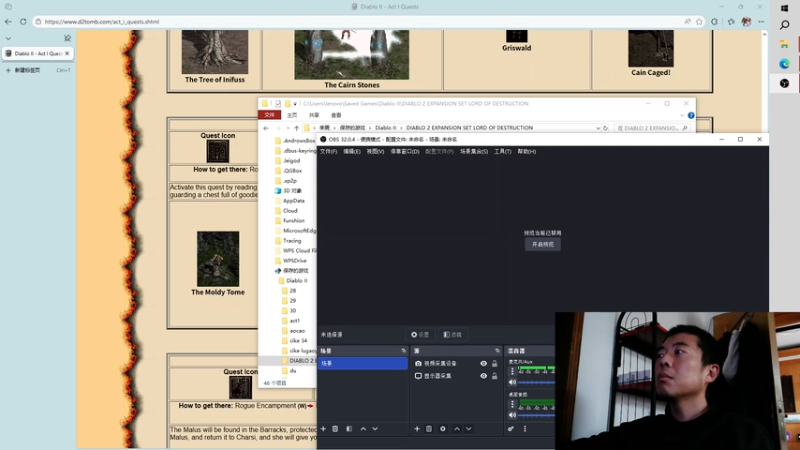This screenshot has height=450, width=800.
Task: Toggle properties checkbox in Explorer quick access toolbar
Action: pyautogui.click(x=278, y=104)
